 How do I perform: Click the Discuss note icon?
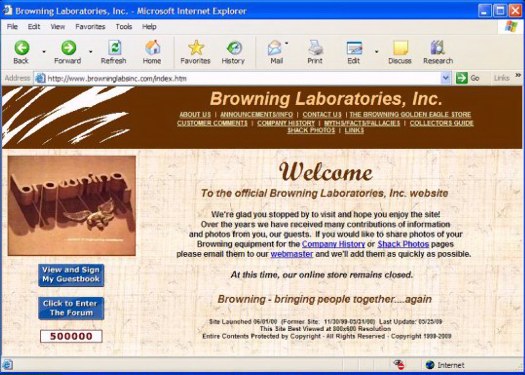point(400,48)
